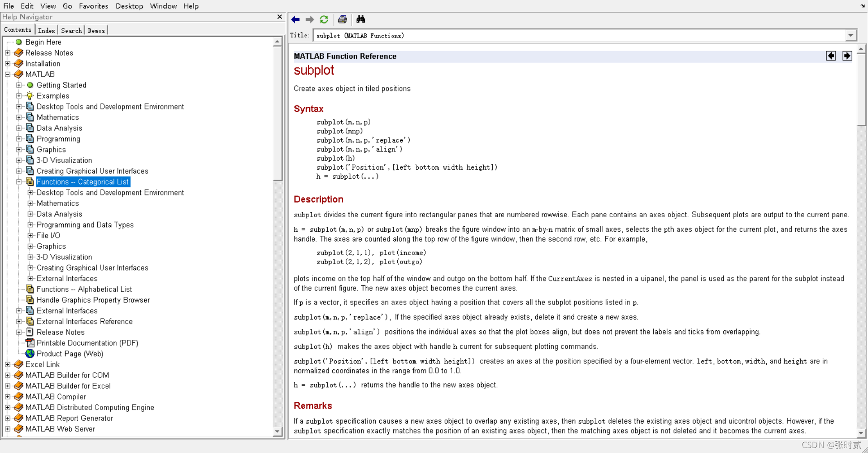Switch to the Demos tab

tap(96, 30)
